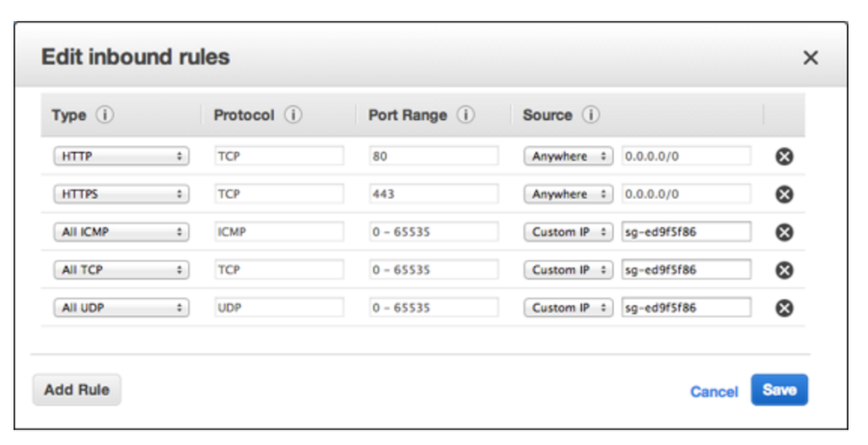
Task: Delete the All ICMP rule
Action: (x=784, y=232)
